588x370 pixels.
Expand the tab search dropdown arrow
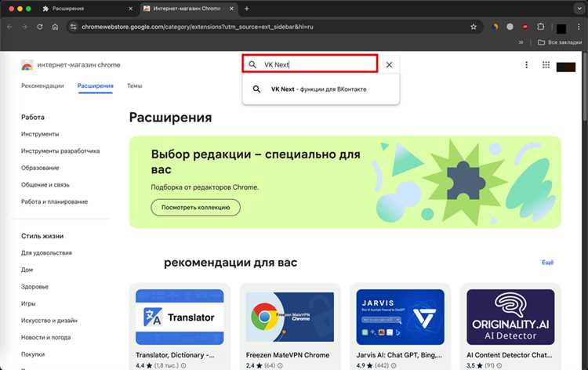pyautogui.click(x=579, y=9)
